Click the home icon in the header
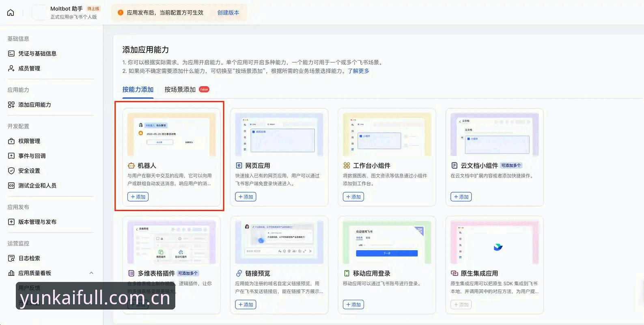The height and width of the screenshot is (325, 644). 11,13
